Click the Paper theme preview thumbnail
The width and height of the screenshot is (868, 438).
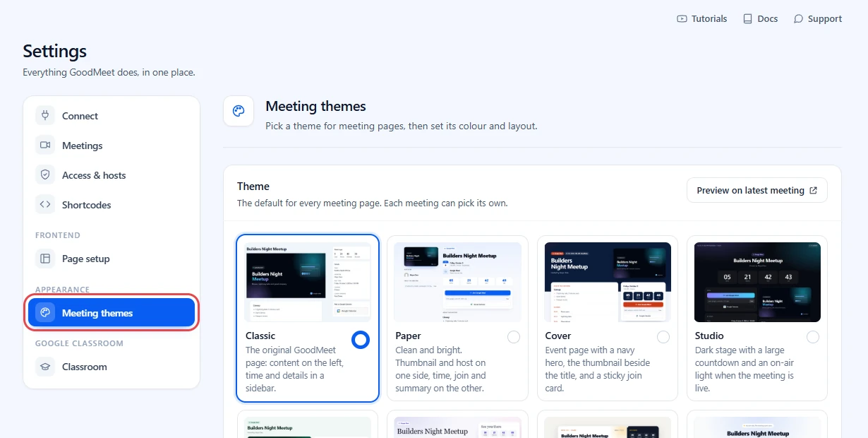457,282
